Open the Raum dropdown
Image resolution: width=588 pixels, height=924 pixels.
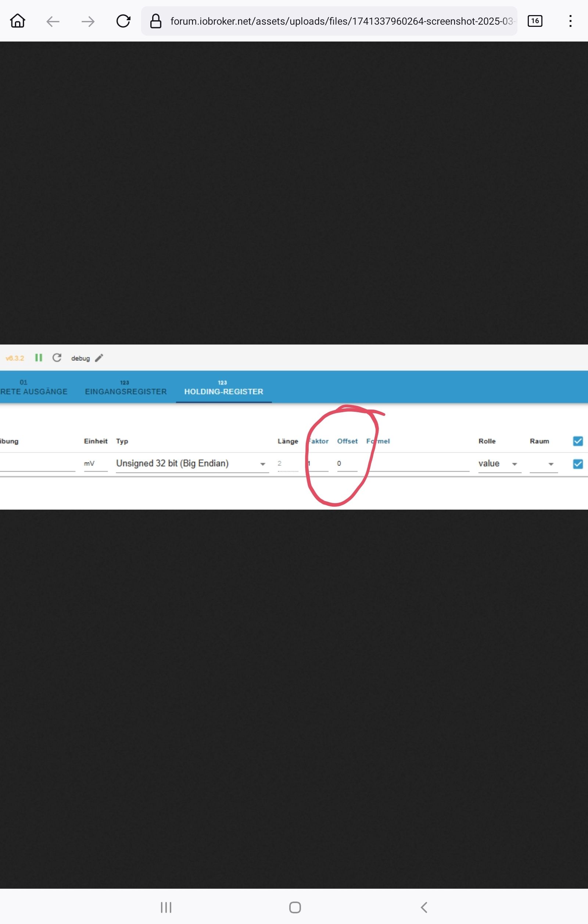click(x=544, y=464)
